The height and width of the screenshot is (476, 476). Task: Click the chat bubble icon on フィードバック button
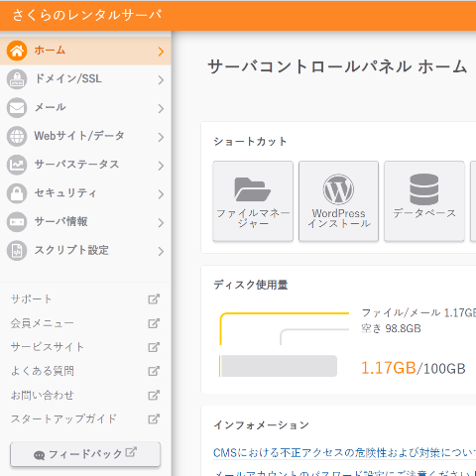click(x=39, y=455)
